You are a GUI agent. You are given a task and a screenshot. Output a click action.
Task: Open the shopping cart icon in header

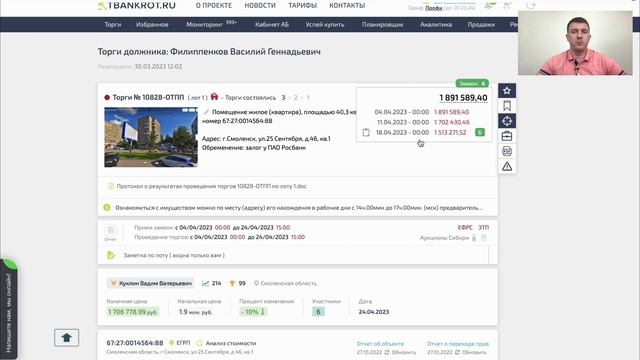pyautogui.click(x=507, y=6)
